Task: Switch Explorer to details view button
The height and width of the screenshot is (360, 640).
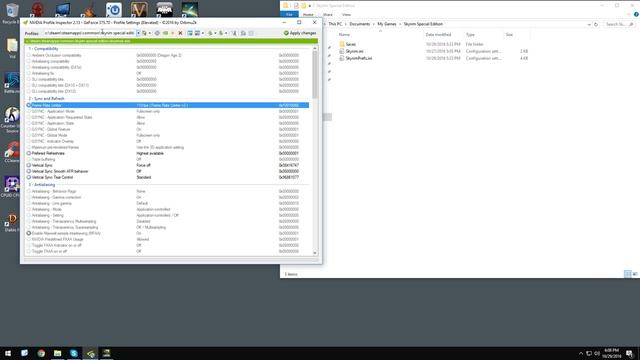Action: click(628, 274)
